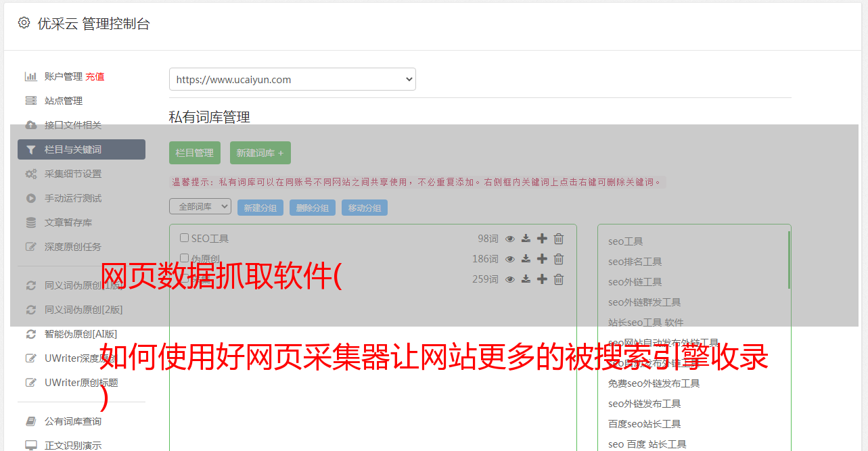This screenshot has width=868, height=451.
Task: Click the red 充值 recharge link
Action: click(95, 76)
